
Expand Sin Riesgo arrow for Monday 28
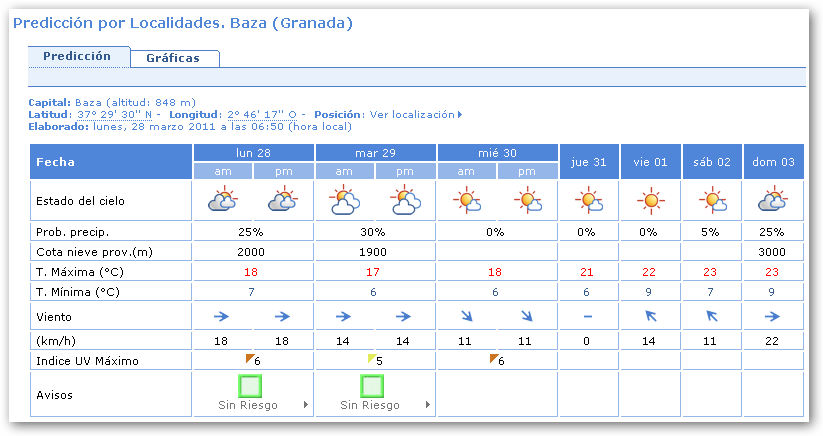pyautogui.click(x=305, y=405)
